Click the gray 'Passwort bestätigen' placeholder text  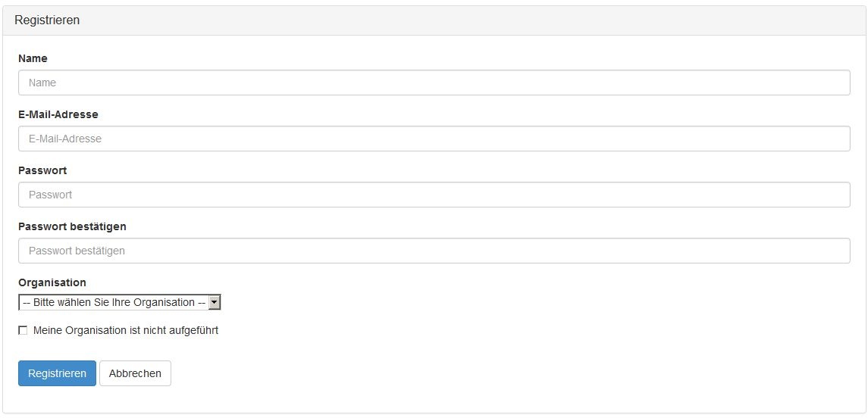click(77, 251)
